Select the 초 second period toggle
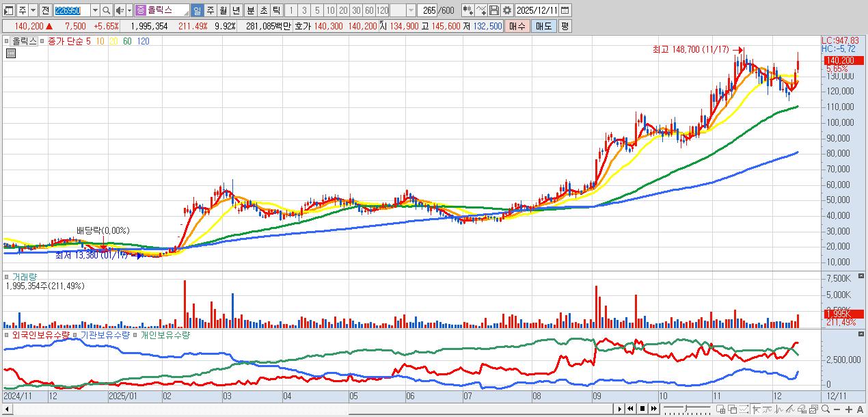The image size is (868, 417). tap(263, 10)
